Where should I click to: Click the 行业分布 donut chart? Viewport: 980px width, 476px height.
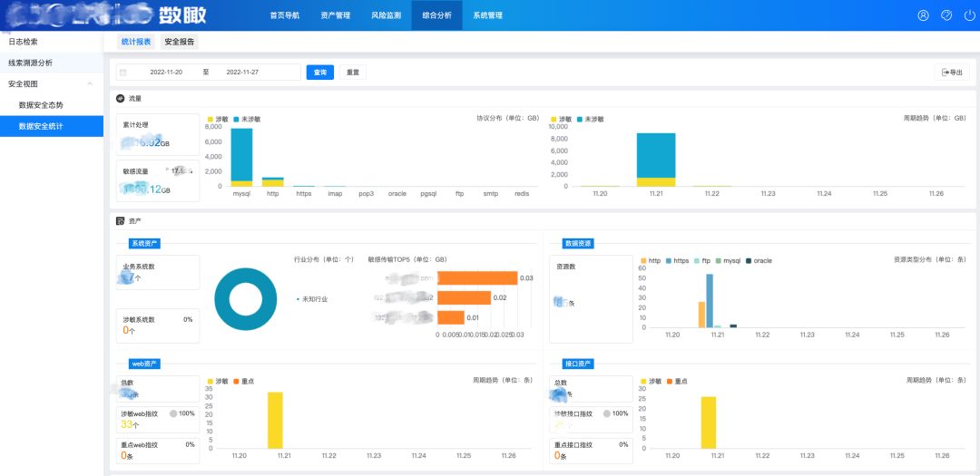[x=246, y=299]
